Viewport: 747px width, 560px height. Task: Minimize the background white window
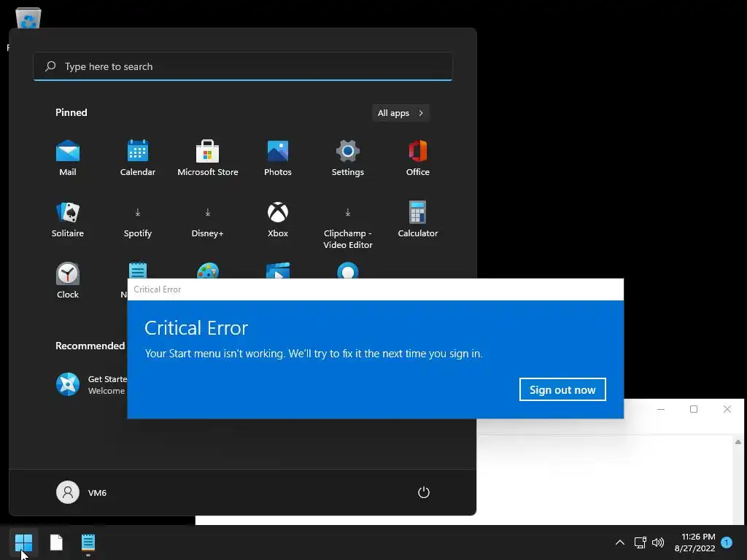pos(661,409)
